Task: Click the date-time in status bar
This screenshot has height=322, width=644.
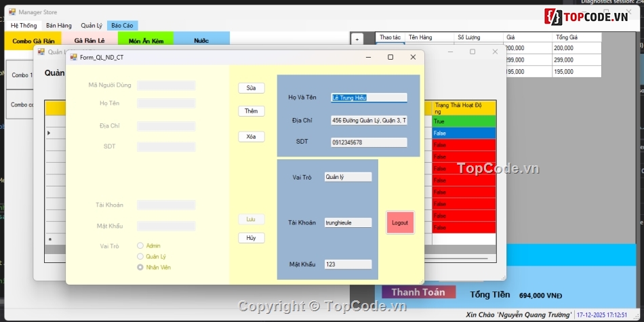Action: [x=602, y=315]
